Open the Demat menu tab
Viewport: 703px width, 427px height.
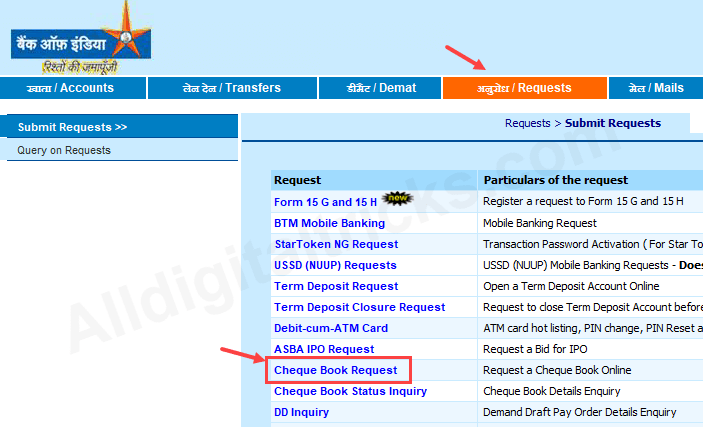(380, 88)
